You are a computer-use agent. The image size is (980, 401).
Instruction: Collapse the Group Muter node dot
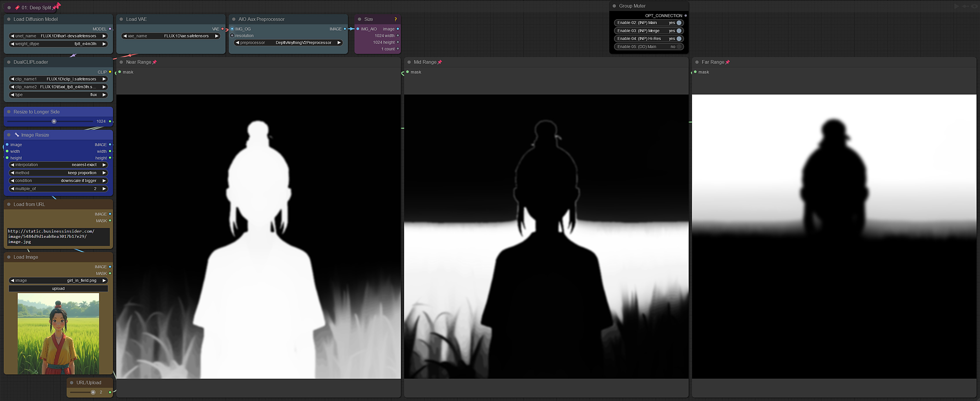[614, 6]
